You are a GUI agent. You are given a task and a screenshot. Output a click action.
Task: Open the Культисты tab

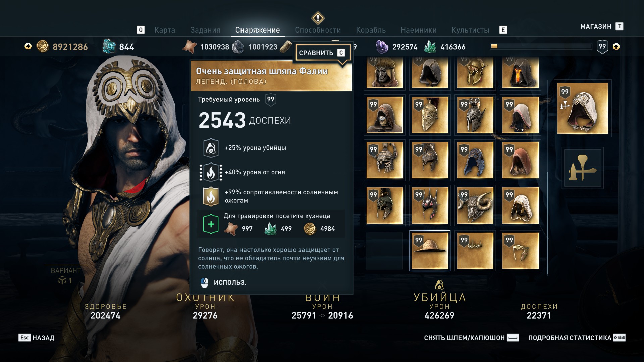[470, 30]
